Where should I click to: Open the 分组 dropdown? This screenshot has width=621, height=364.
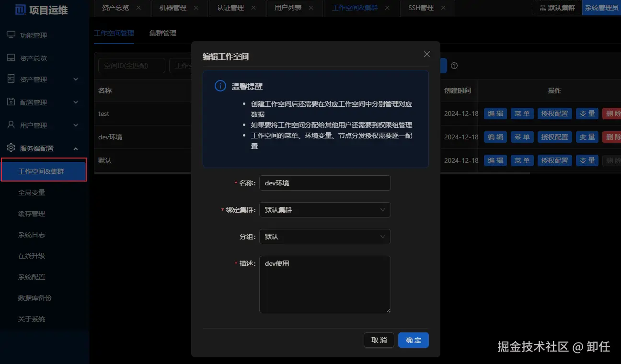[325, 237]
